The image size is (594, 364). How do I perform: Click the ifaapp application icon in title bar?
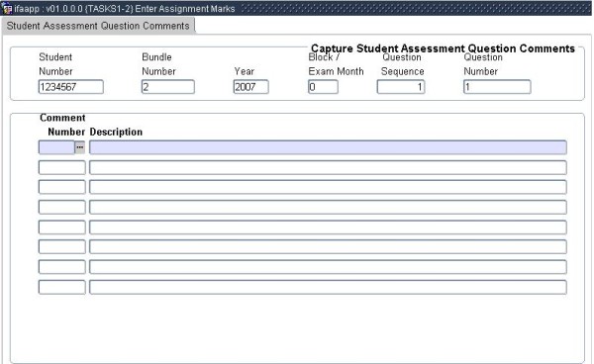[7, 8]
